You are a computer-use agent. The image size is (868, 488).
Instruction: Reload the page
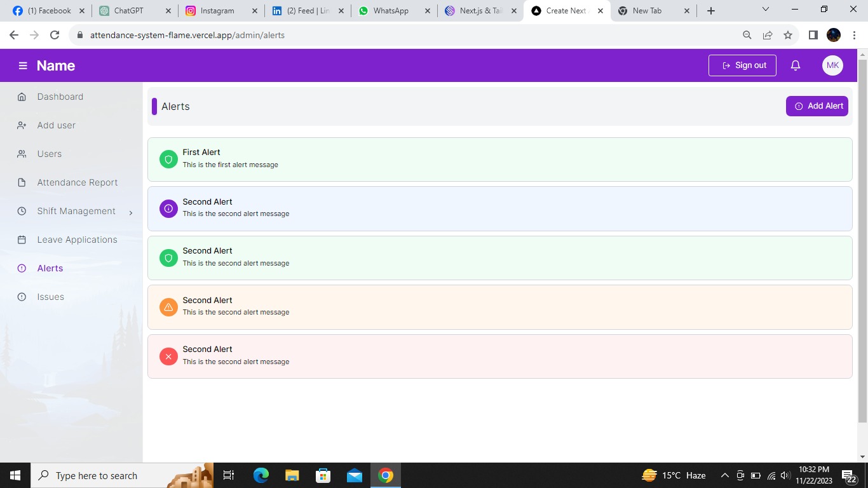[55, 35]
